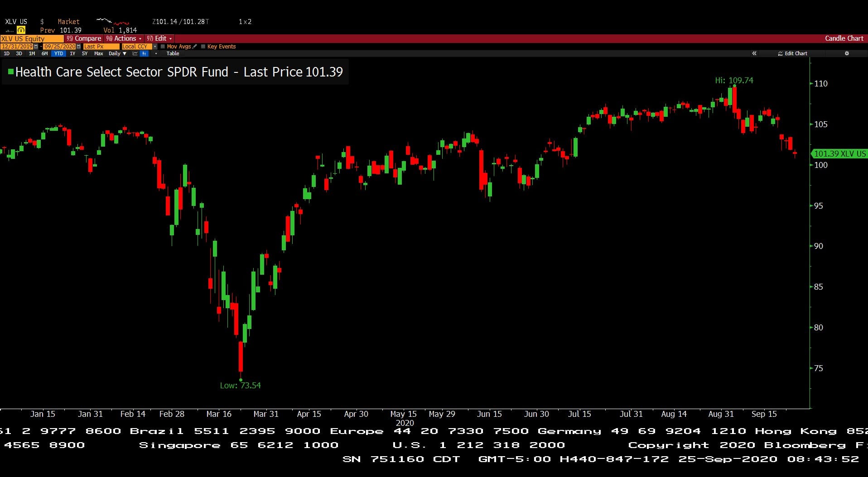Viewport: 868px width, 477px height.
Task: Expand the Local CCY currency dropdown arrow
Action: [x=155, y=47]
